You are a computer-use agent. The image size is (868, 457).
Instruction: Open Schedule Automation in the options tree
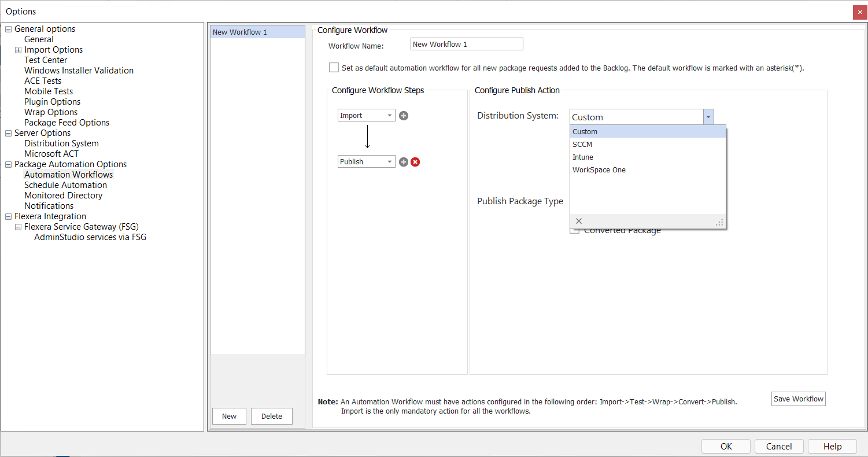(65, 185)
